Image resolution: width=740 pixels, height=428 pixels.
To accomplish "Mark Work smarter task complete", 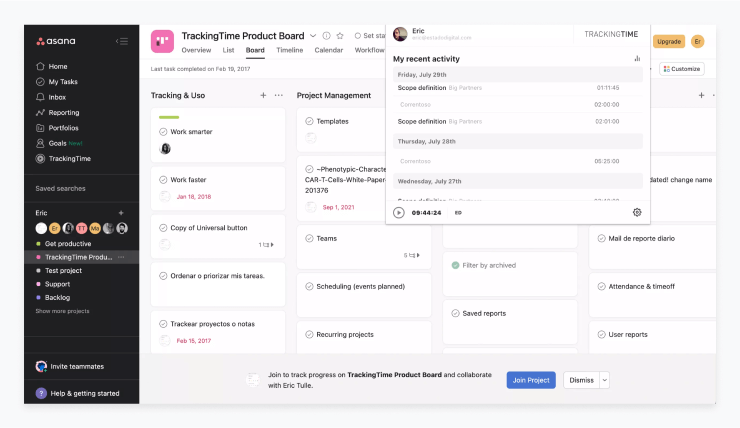I will point(163,132).
